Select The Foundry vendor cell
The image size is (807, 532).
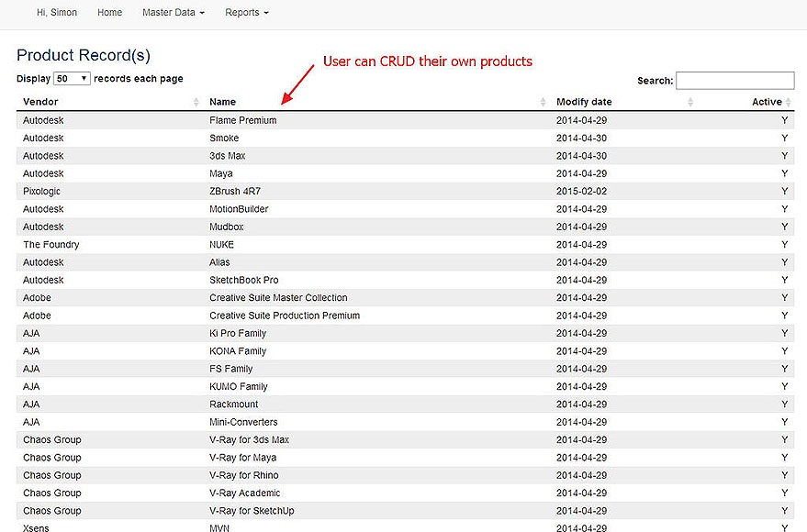coord(50,245)
